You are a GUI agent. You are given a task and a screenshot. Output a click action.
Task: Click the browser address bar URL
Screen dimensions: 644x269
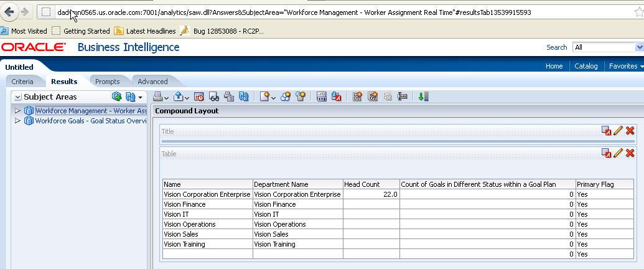coord(294,12)
